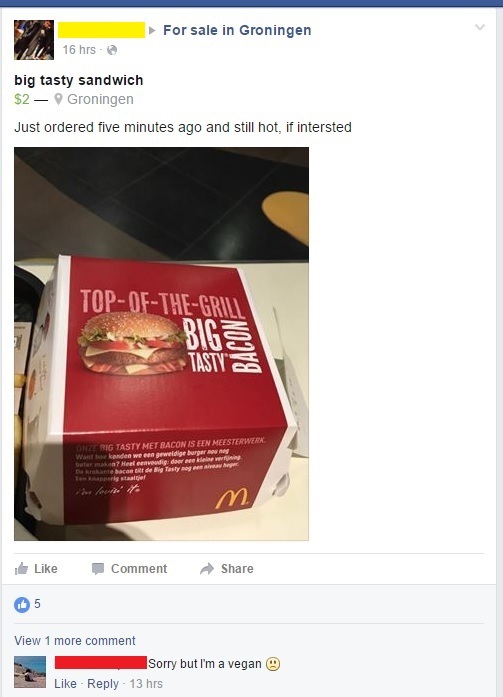The height and width of the screenshot is (697, 503).
Task: Click the Comment speech bubble icon
Action: tap(98, 569)
